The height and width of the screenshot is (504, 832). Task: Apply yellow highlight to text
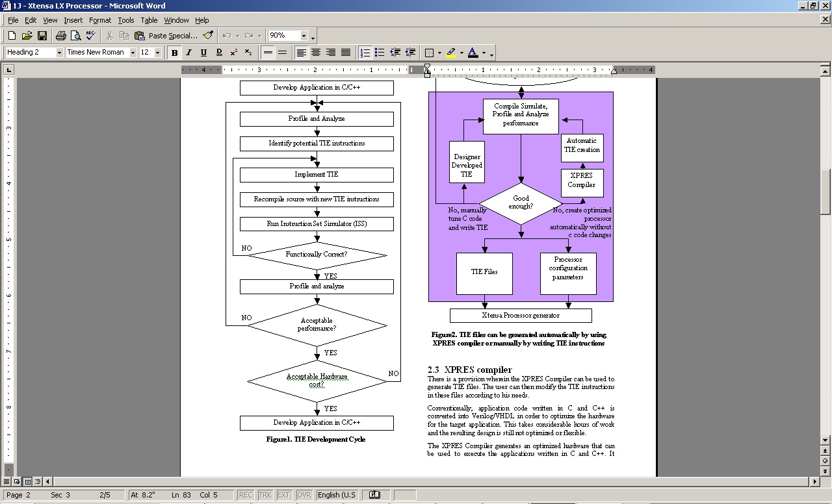(451, 53)
